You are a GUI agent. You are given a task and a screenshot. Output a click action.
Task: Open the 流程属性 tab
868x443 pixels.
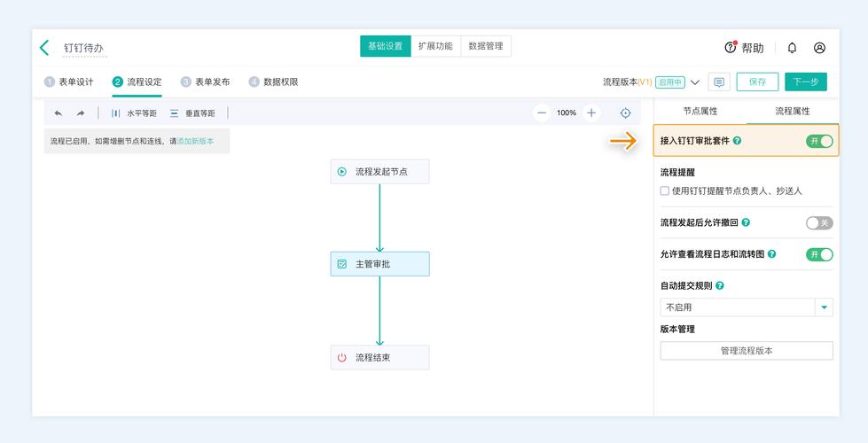(x=792, y=111)
